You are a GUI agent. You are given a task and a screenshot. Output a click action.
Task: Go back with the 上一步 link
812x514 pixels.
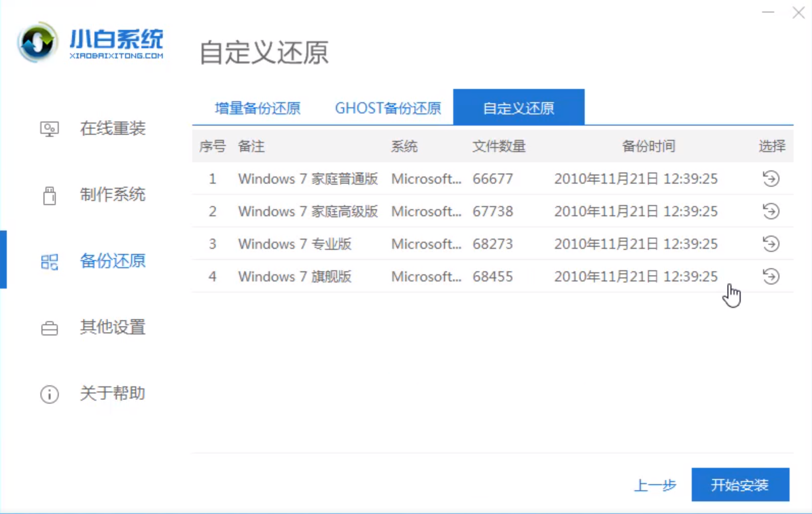point(655,485)
